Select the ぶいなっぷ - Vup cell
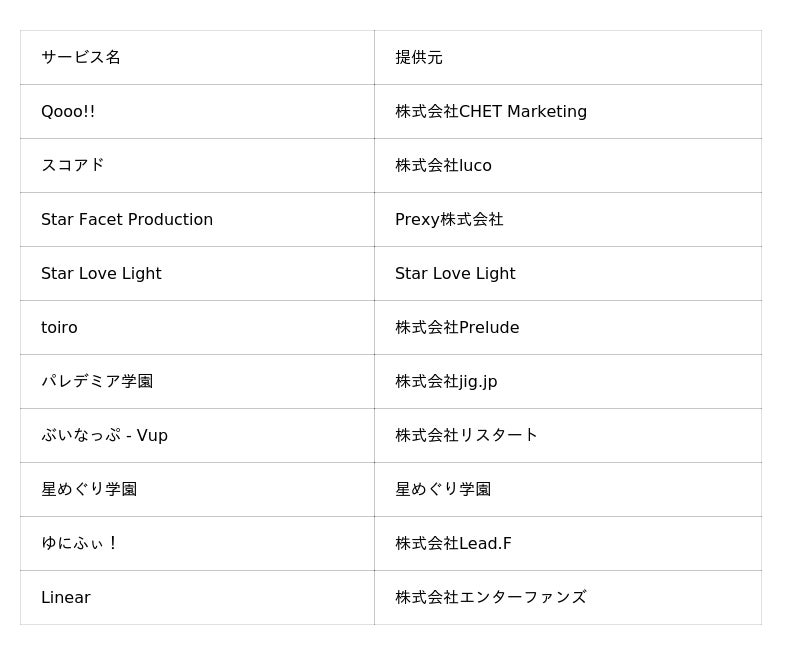The width and height of the screenshot is (800, 655). coord(104,435)
